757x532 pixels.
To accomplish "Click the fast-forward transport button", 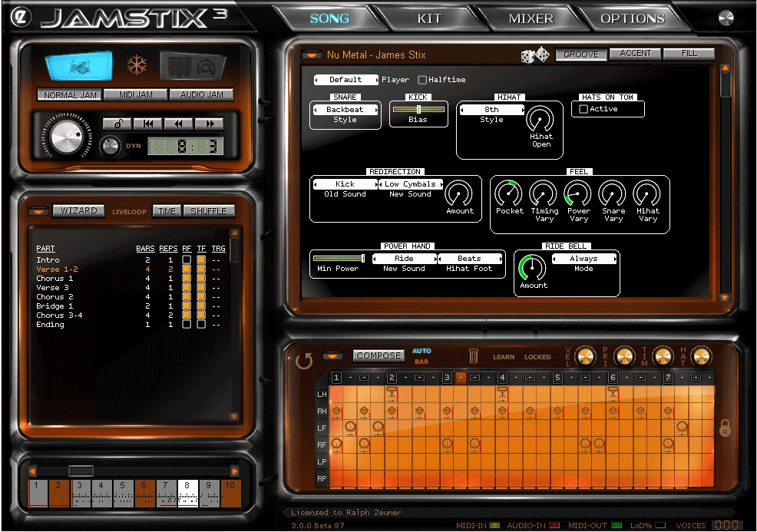I will click(209, 124).
